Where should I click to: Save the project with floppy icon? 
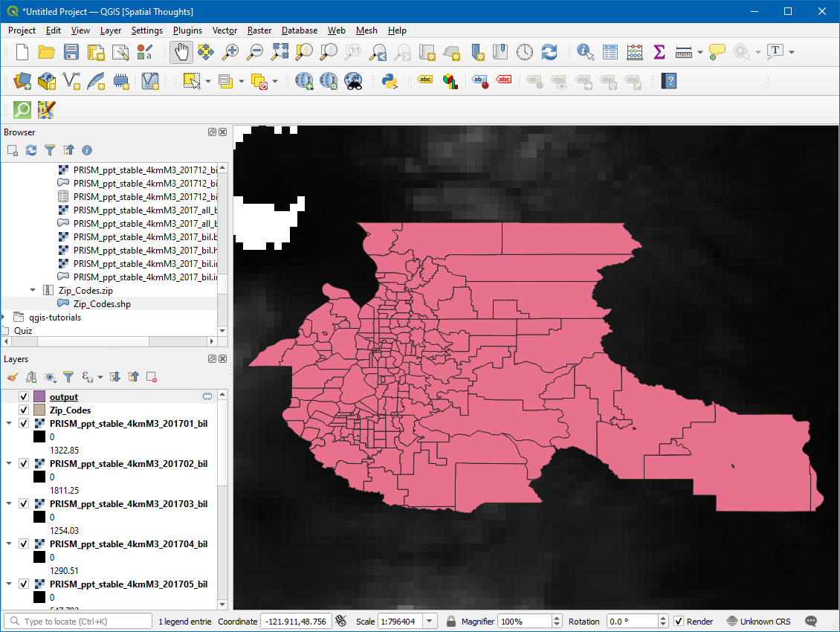[x=71, y=52]
